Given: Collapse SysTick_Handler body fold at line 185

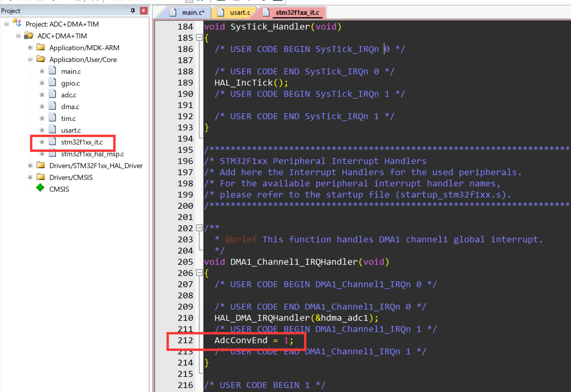Looking at the screenshot, I should click(199, 38).
